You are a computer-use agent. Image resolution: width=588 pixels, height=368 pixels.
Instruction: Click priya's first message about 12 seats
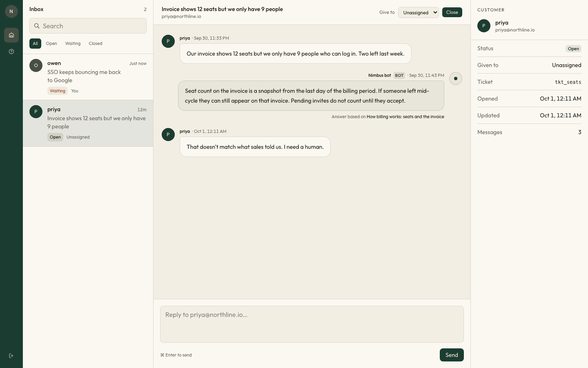(296, 54)
